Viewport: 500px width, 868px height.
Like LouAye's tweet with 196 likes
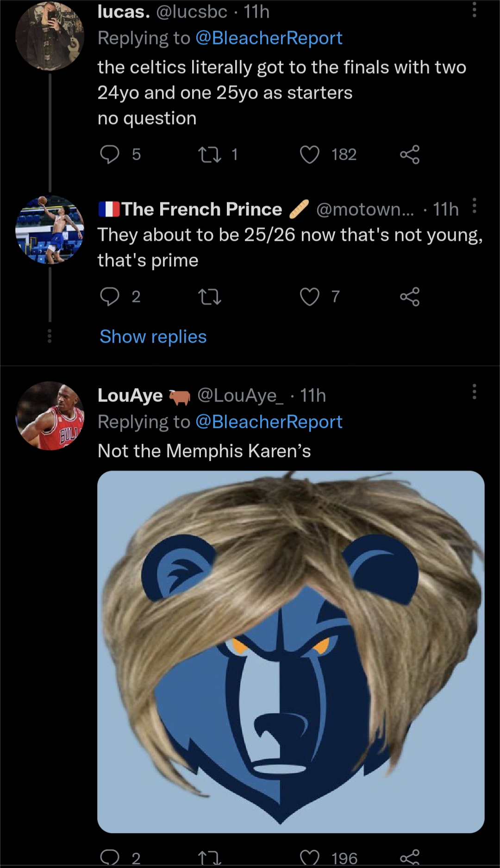[310, 858]
